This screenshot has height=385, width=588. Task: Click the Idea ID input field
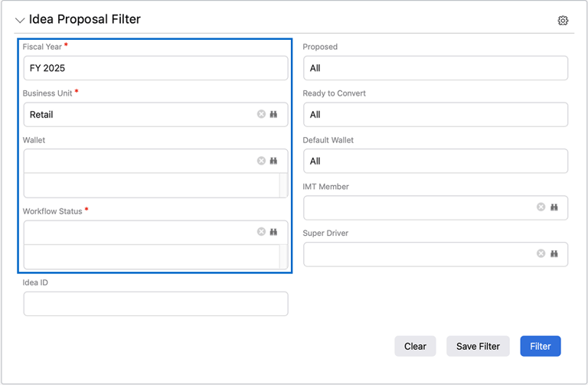tap(155, 304)
